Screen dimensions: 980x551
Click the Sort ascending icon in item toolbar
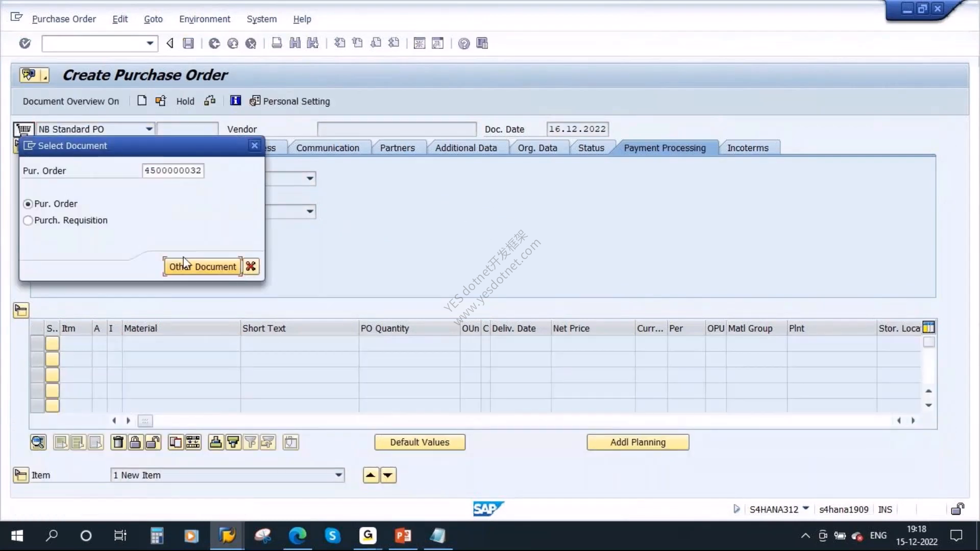[216, 442]
